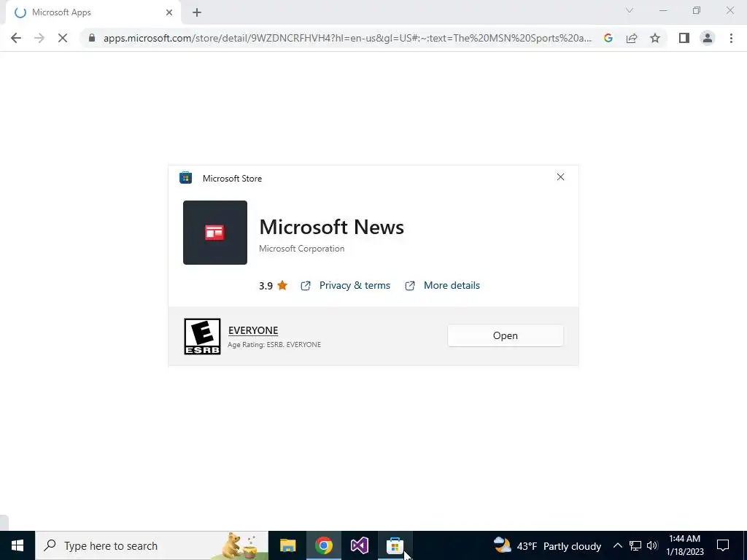
Task: Close the Microsoft Apps tab
Action: pyautogui.click(x=169, y=12)
